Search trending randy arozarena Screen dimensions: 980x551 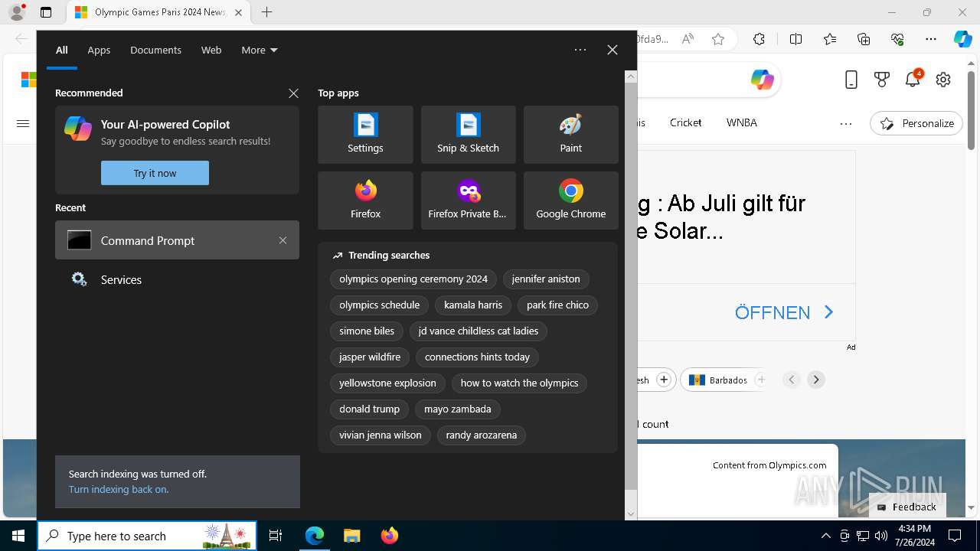tap(482, 435)
